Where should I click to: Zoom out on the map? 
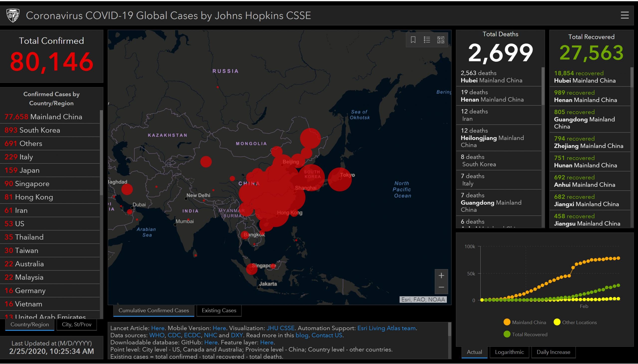click(x=441, y=287)
